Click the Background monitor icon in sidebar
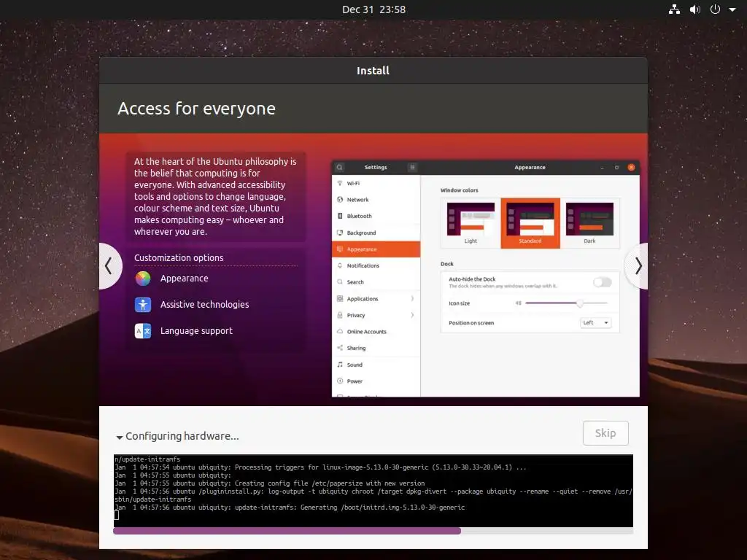Screen dimensions: 747x560 (x=340, y=233)
